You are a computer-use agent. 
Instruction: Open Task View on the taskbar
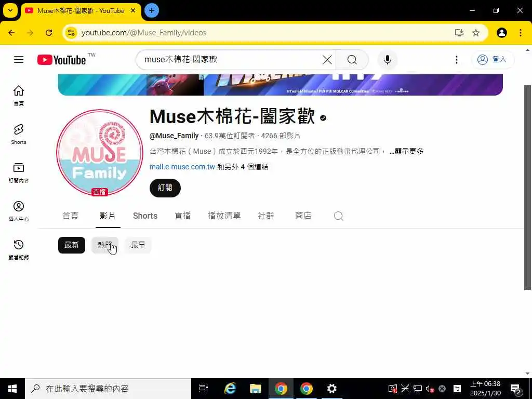pos(204,389)
